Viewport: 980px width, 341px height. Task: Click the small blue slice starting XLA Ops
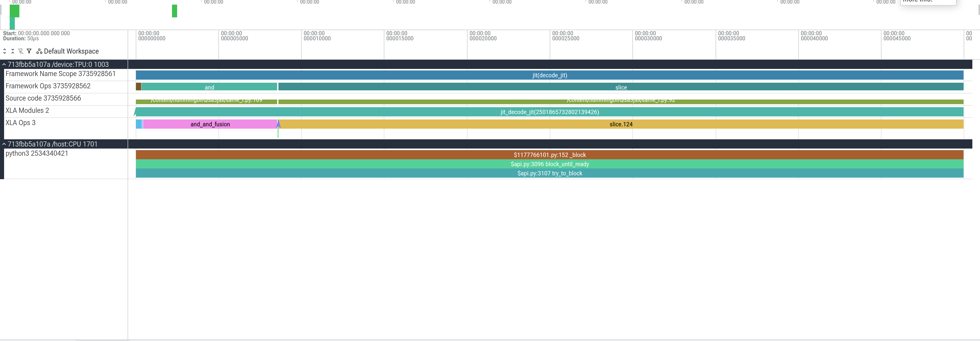139,124
